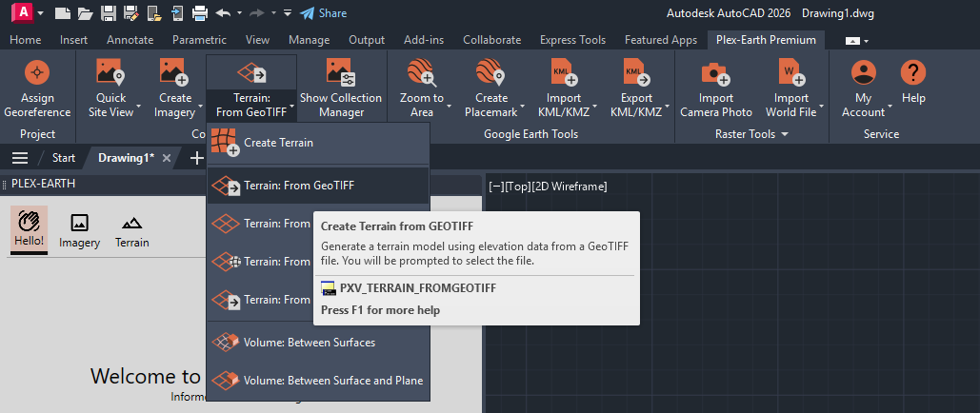This screenshot has width=980, height=413.
Task: Switch to the Start file tab
Action: 64,158
